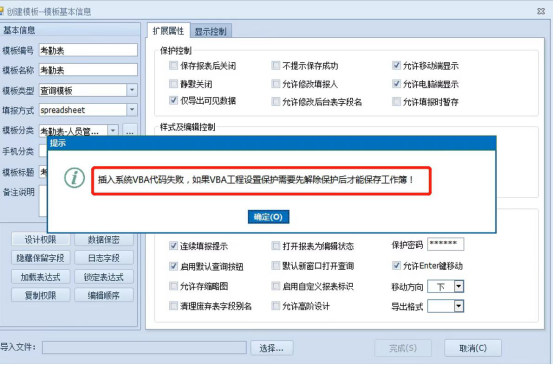
Task: Click into the 模板编号 input field
Action: (88, 50)
